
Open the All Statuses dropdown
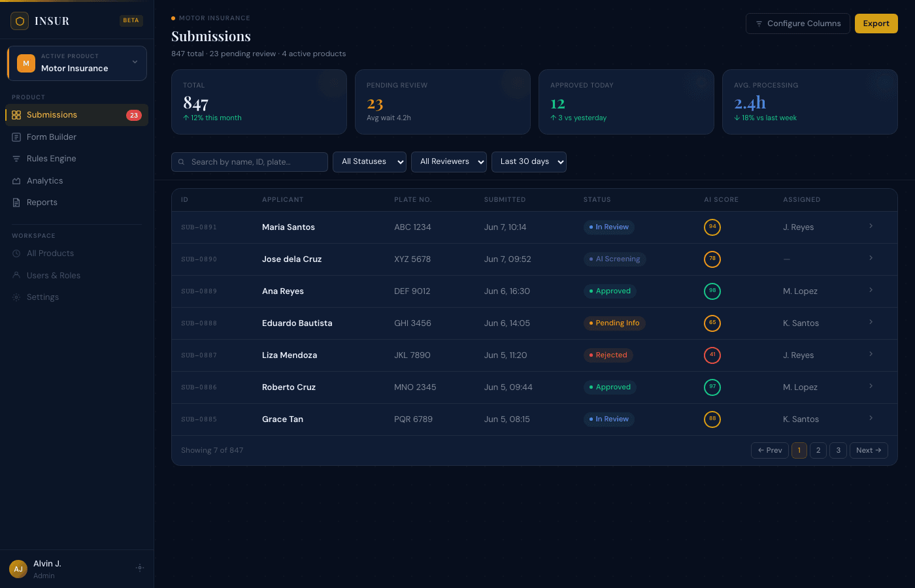[369, 162]
